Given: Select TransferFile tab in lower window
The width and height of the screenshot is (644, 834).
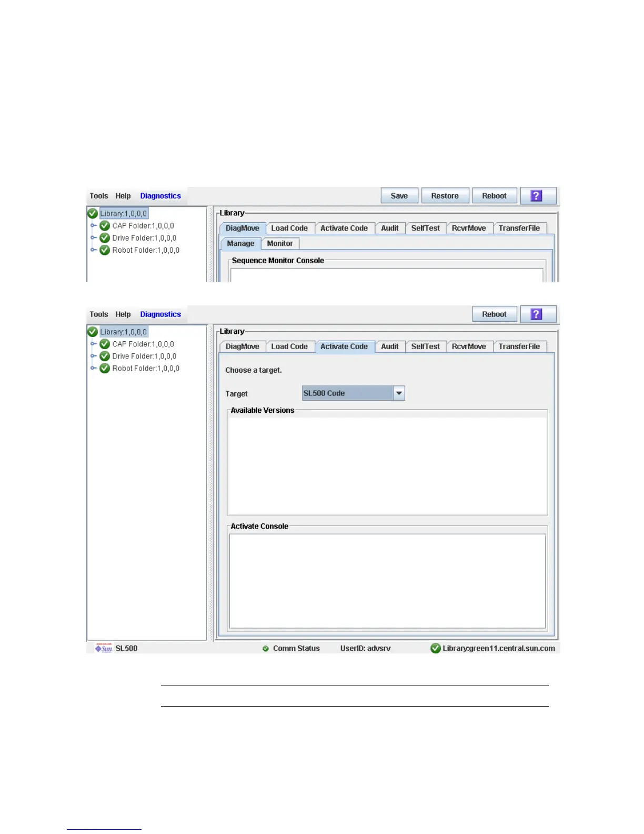Looking at the screenshot, I should (x=519, y=347).
